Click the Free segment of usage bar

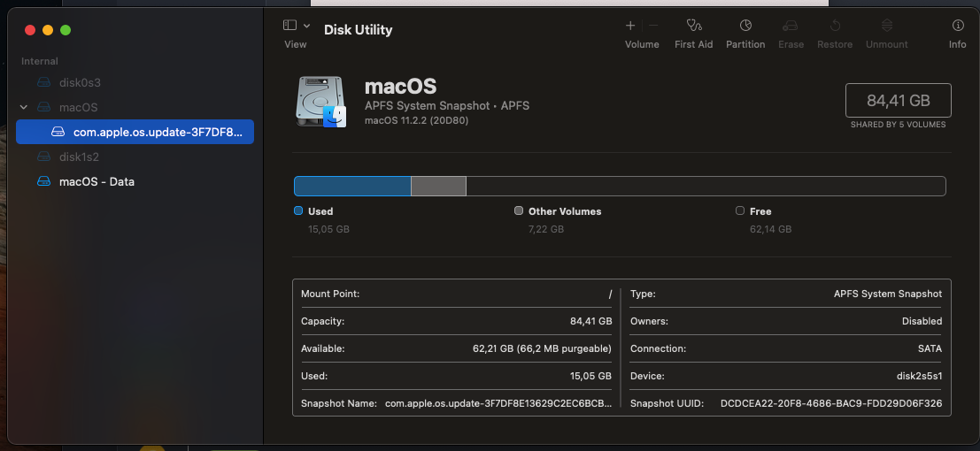click(x=706, y=186)
